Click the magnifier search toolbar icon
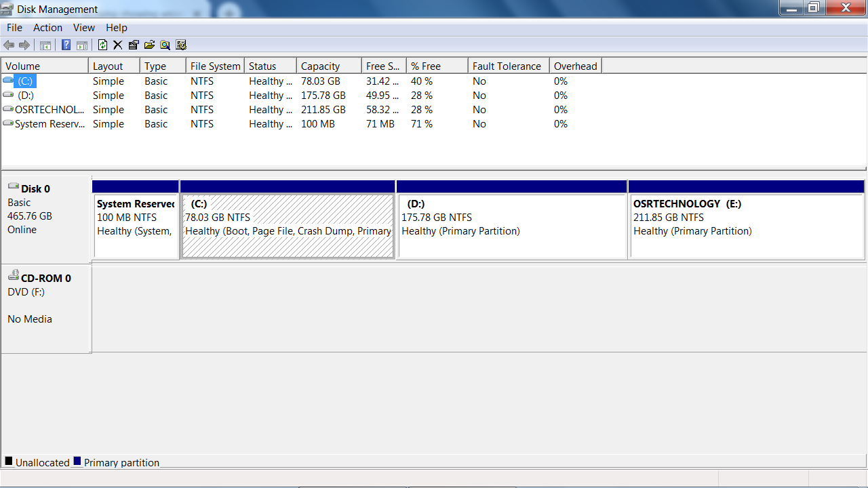This screenshot has height=488, width=868. pyautogui.click(x=165, y=45)
